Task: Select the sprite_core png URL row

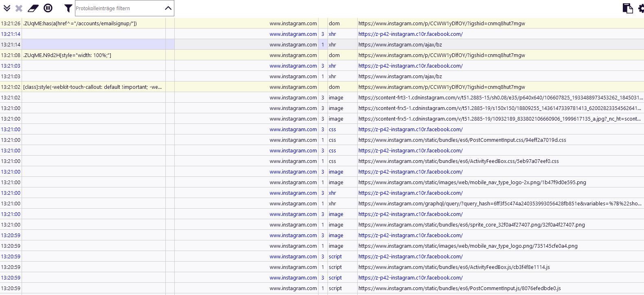Action: [x=472, y=225]
